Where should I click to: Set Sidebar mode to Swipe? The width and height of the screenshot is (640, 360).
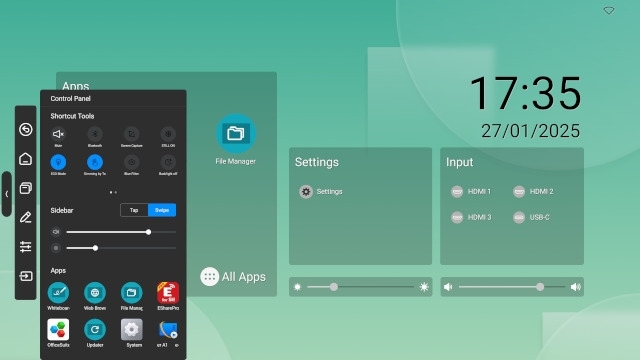tap(162, 210)
